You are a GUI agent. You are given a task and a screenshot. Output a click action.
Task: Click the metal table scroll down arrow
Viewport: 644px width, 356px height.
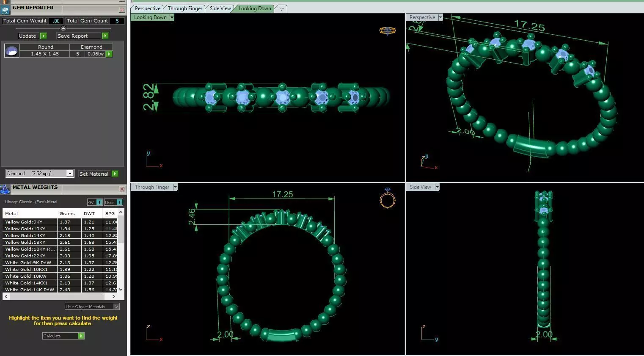[x=121, y=290]
